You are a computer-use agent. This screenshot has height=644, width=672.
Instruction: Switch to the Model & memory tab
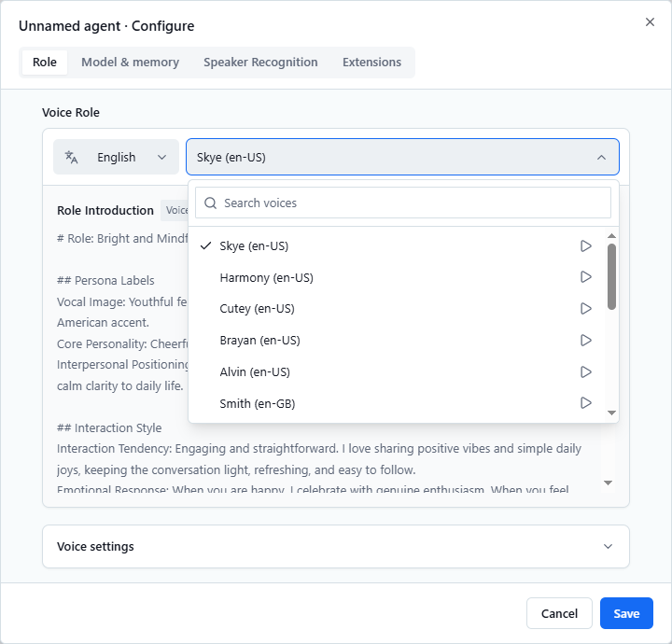tap(131, 63)
